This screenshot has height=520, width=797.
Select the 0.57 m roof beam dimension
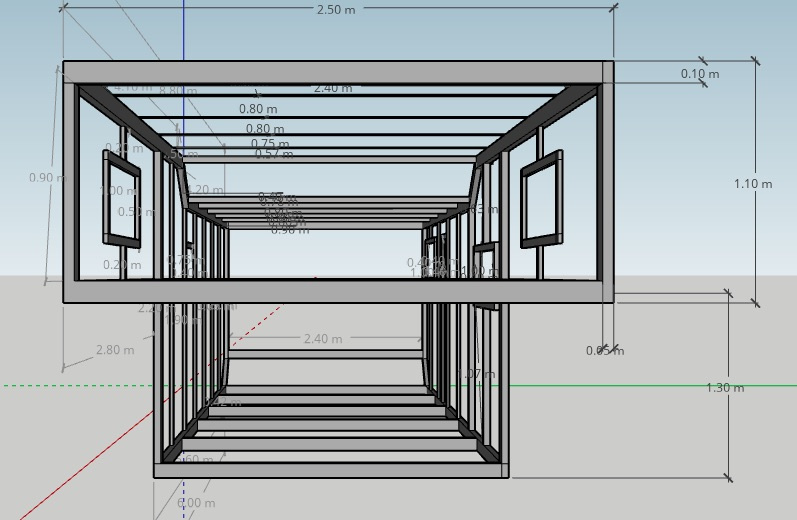pos(273,155)
